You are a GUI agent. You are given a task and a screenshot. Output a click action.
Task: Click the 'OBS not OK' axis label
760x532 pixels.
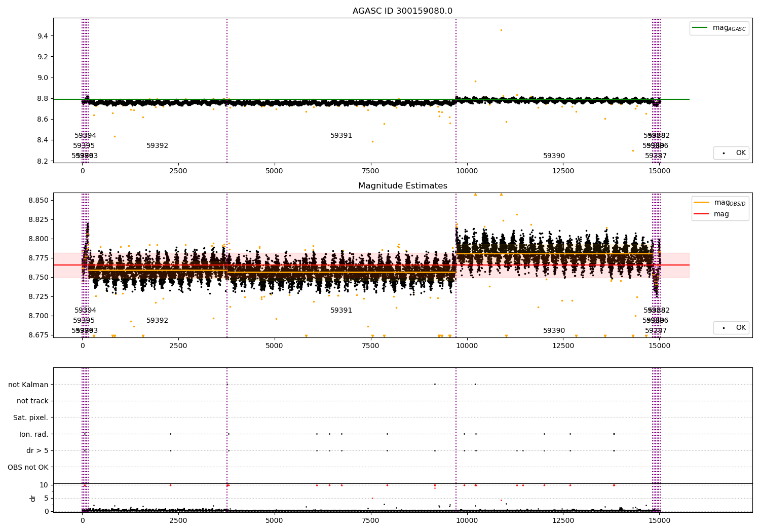click(x=28, y=467)
